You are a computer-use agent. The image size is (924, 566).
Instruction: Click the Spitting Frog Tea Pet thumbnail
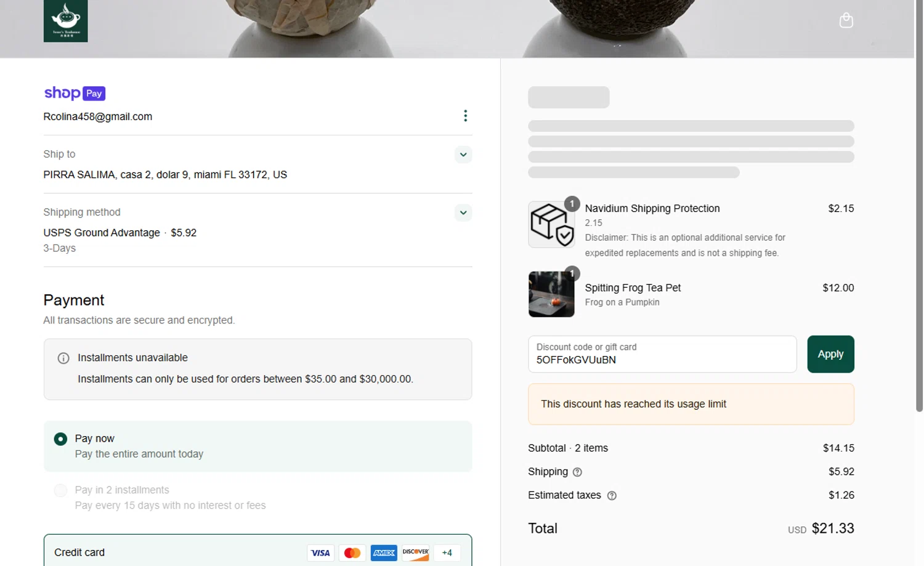pyautogui.click(x=551, y=294)
